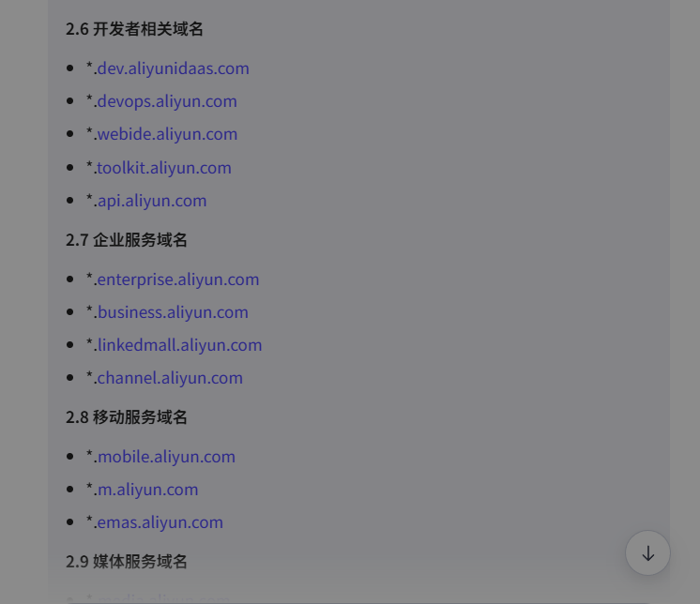Follow the *.business.aliyun.com link
The image size is (700, 604).
171,312
